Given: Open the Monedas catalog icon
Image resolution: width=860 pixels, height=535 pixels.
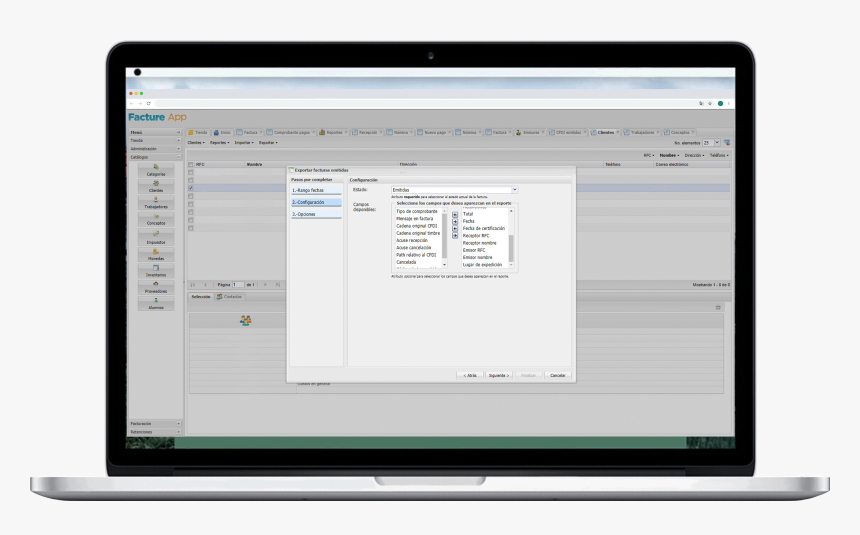Looking at the screenshot, I should 156,254.
